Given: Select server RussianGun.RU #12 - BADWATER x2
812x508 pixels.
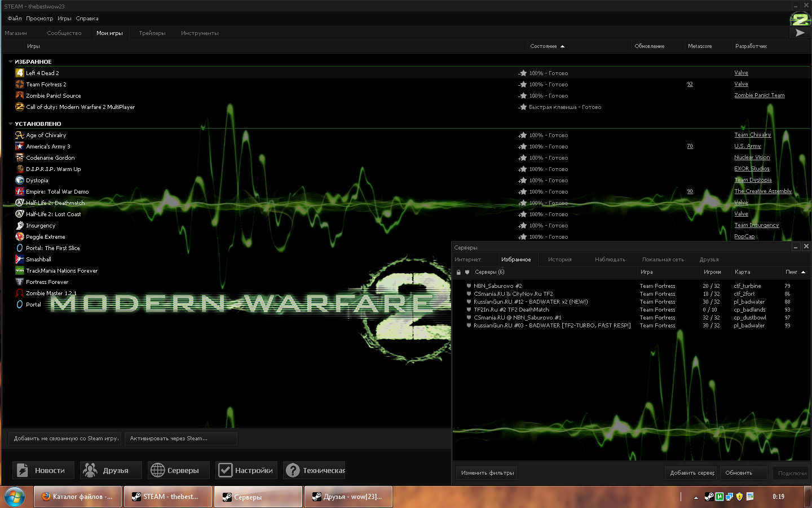Looking at the screenshot, I should click(x=630, y=302).
